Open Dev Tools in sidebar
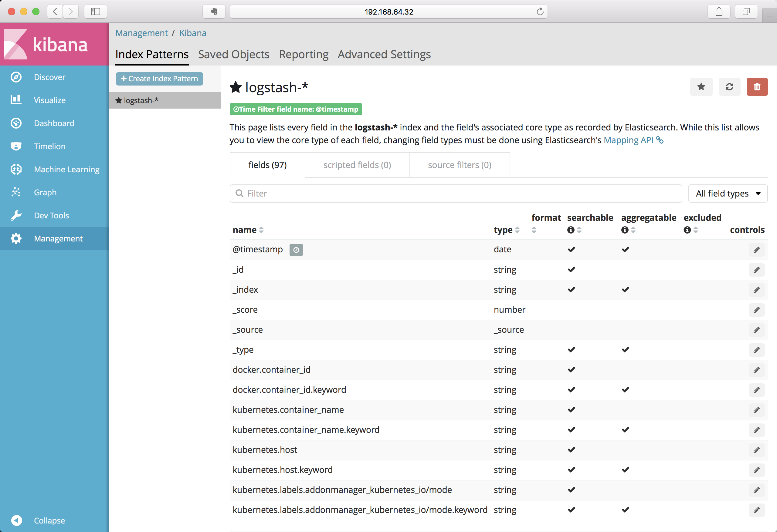This screenshot has height=532, width=777. tap(55, 216)
